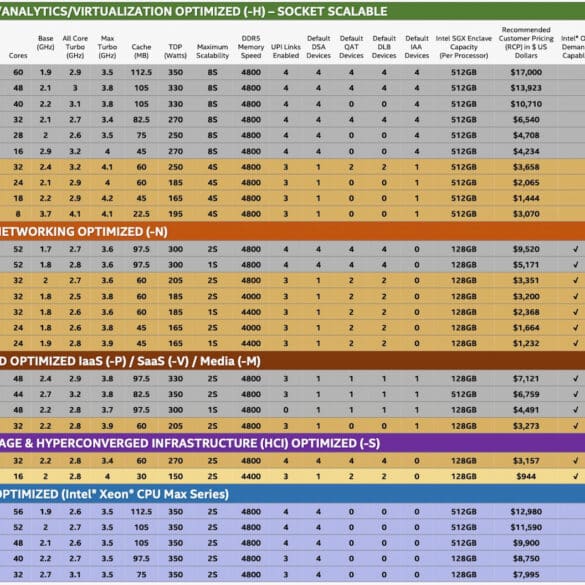Select the $9,900 price value
Viewport: 585px width, 585px height.
(526, 543)
